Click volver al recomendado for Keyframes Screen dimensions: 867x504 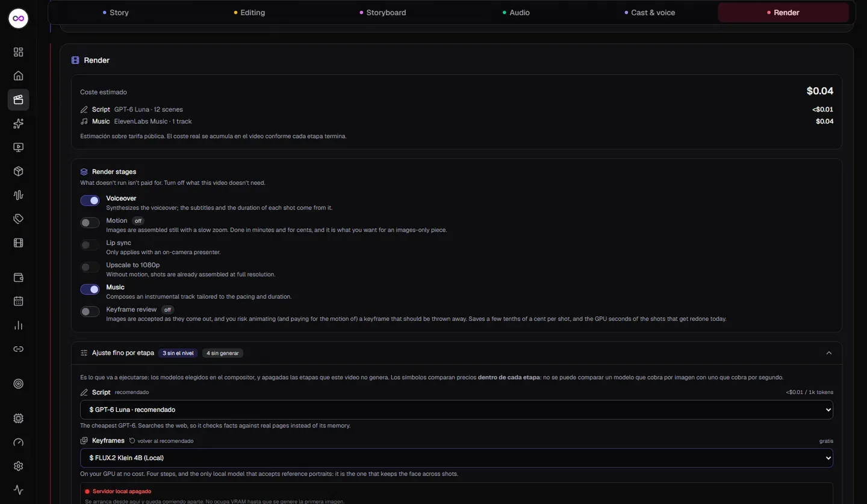[161, 441]
